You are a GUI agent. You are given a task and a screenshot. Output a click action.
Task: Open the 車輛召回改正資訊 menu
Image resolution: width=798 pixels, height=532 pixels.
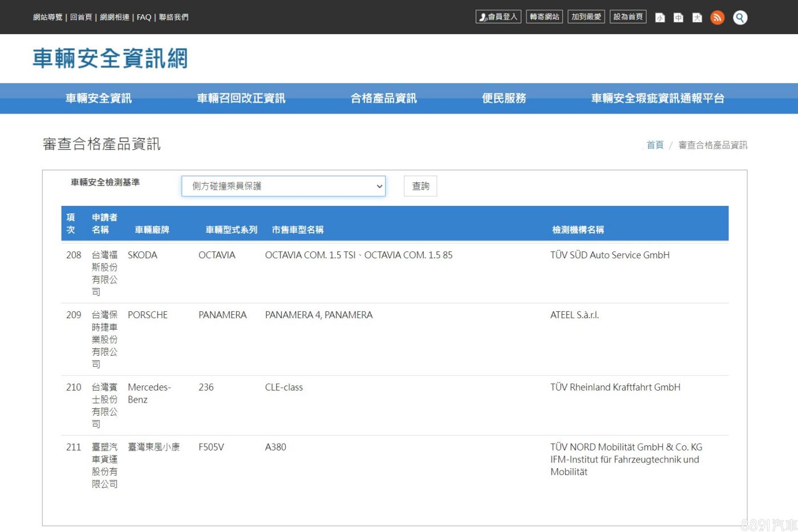(241, 99)
